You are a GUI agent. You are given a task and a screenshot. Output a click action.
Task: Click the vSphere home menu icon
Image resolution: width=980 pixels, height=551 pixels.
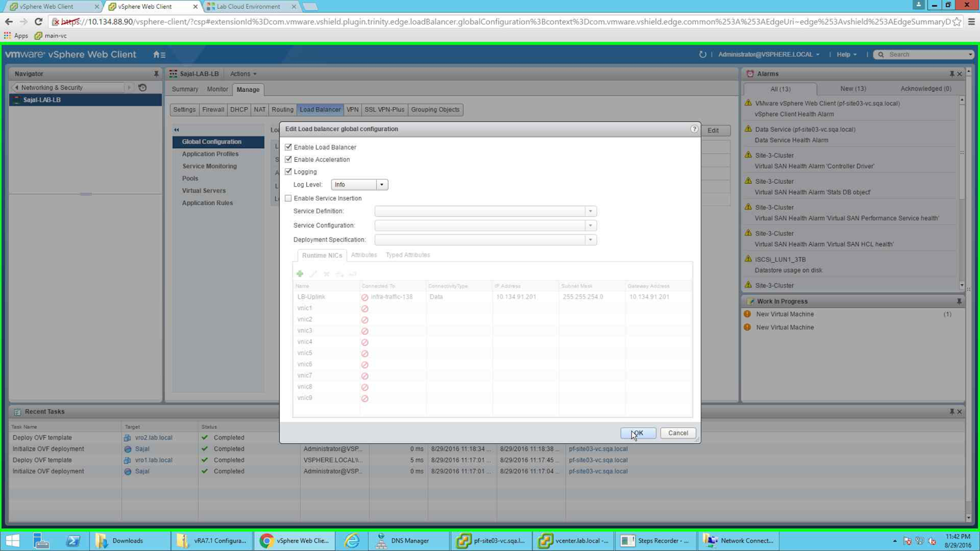(159, 54)
